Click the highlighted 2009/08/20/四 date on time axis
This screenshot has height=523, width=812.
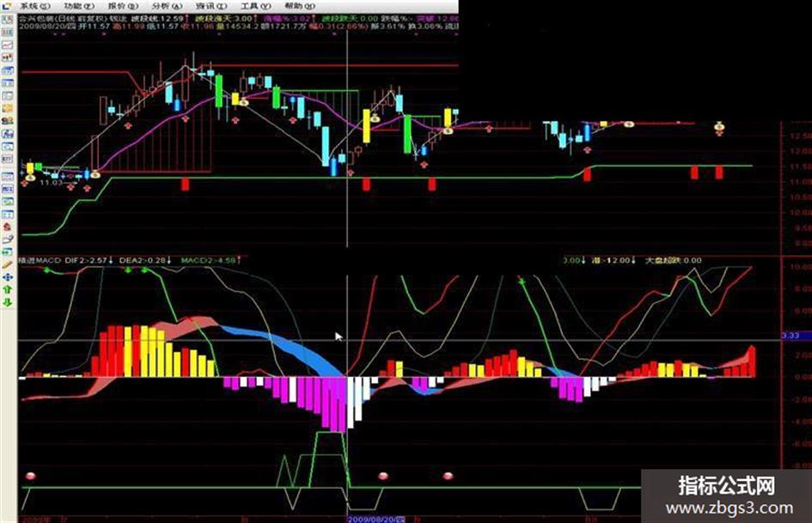click(x=375, y=519)
